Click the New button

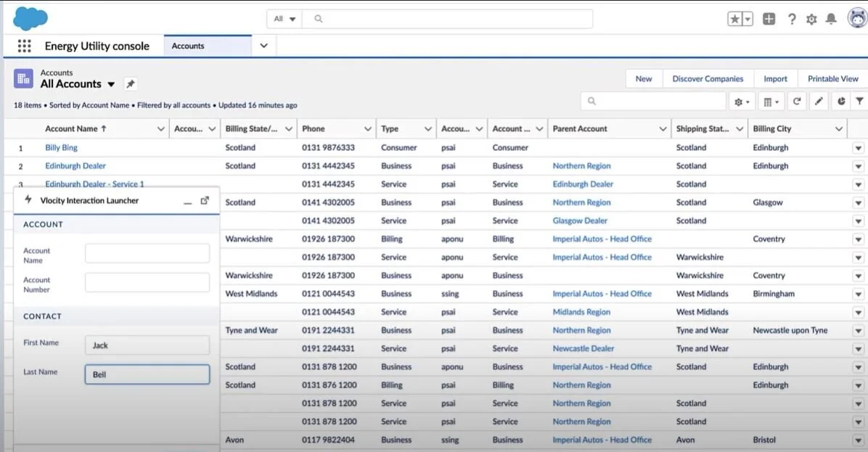643,78
